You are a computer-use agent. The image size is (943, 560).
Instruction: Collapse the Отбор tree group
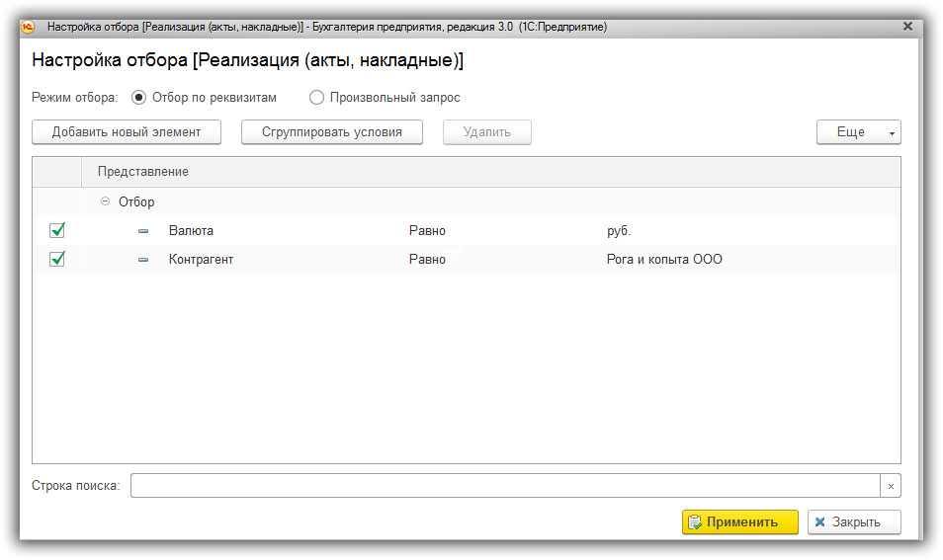[x=106, y=201]
